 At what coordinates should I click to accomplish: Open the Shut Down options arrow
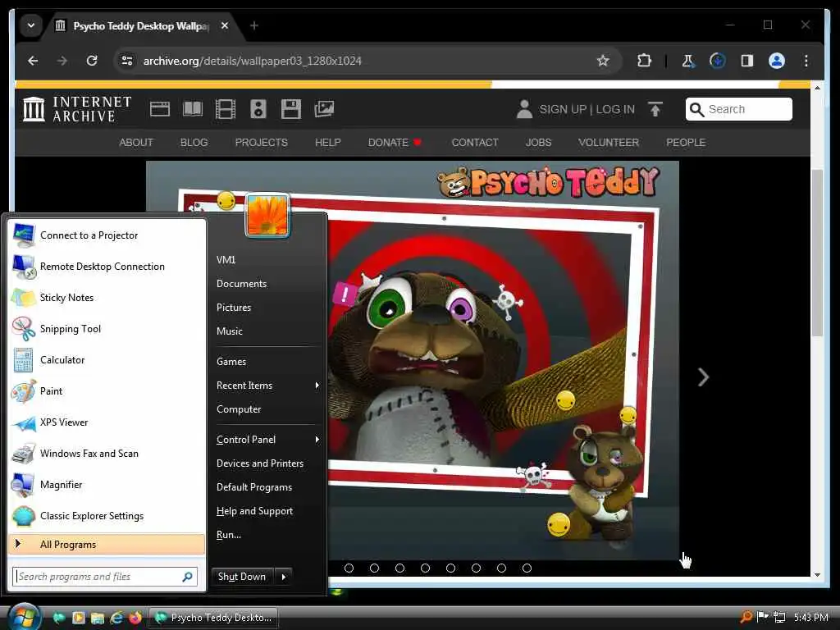tap(283, 577)
